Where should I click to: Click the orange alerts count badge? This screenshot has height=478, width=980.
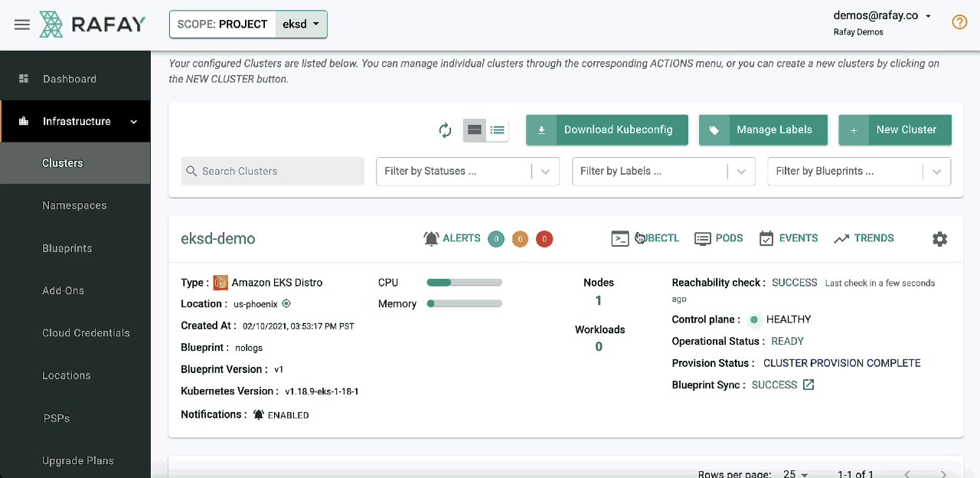click(x=519, y=239)
